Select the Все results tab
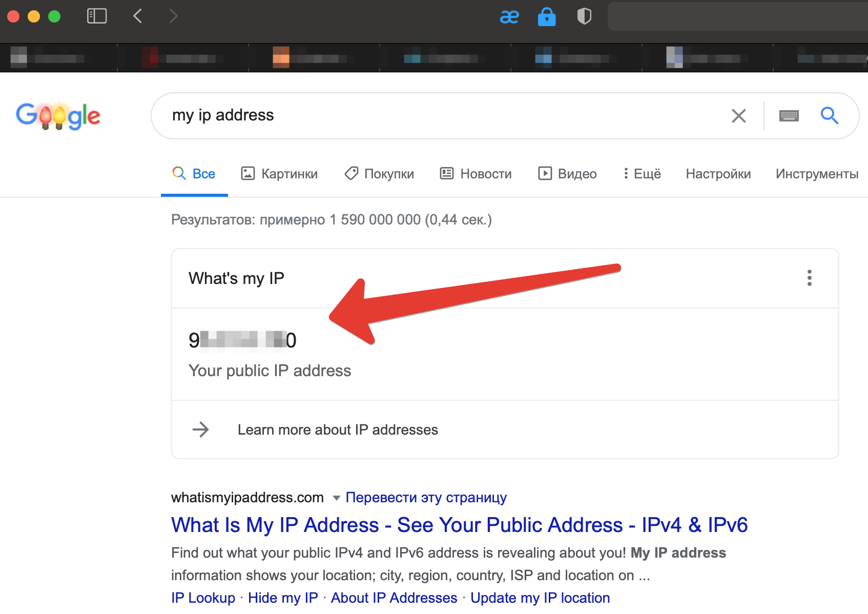Viewport: 868px width, 614px height. click(x=194, y=174)
